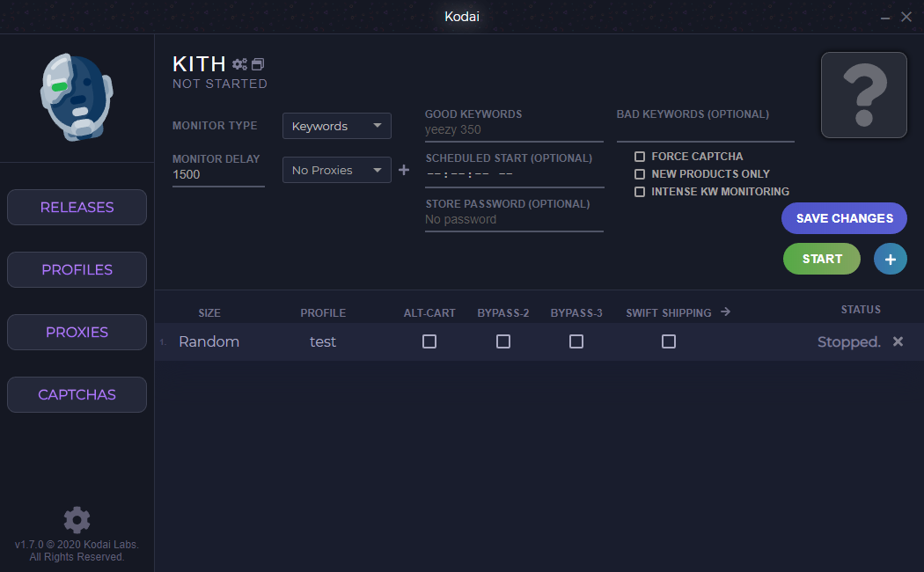Click the green Start button
Screen dimensions: 924x572
click(821, 260)
